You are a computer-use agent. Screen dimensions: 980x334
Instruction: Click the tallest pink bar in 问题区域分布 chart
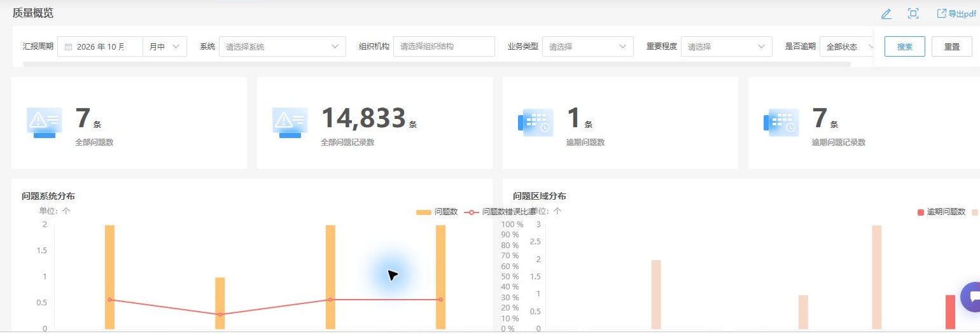(877, 277)
